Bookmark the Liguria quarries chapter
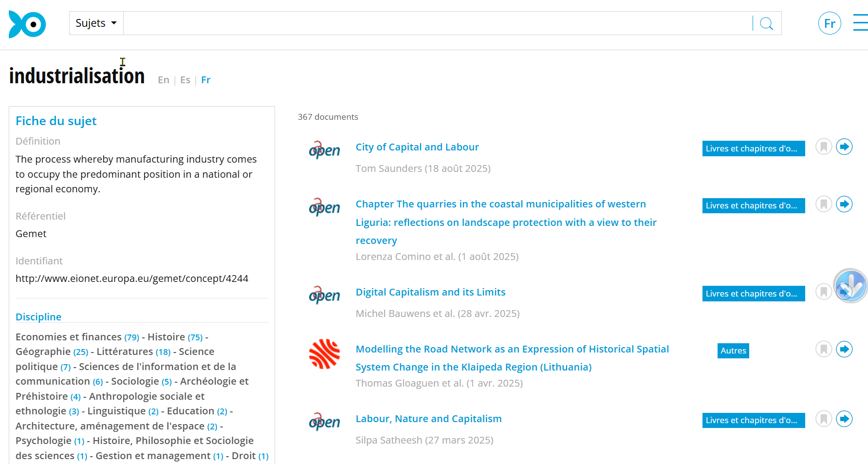 (824, 204)
